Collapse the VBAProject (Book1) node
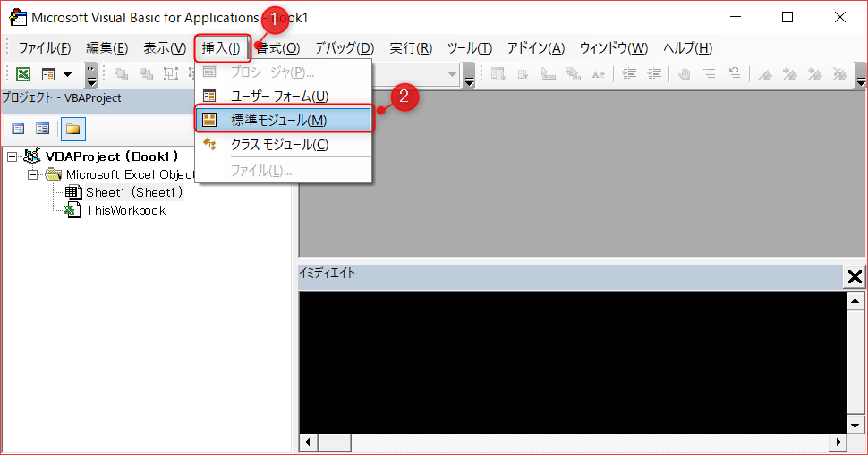This screenshot has width=868, height=455. point(12,157)
